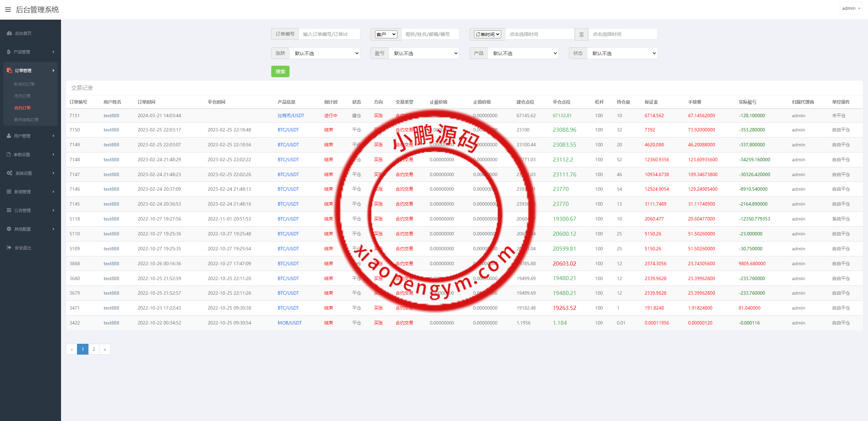The width and height of the screenshot is (868, 421).
Task: Open the 盈亏 dropdown filter
Action: 424,53
